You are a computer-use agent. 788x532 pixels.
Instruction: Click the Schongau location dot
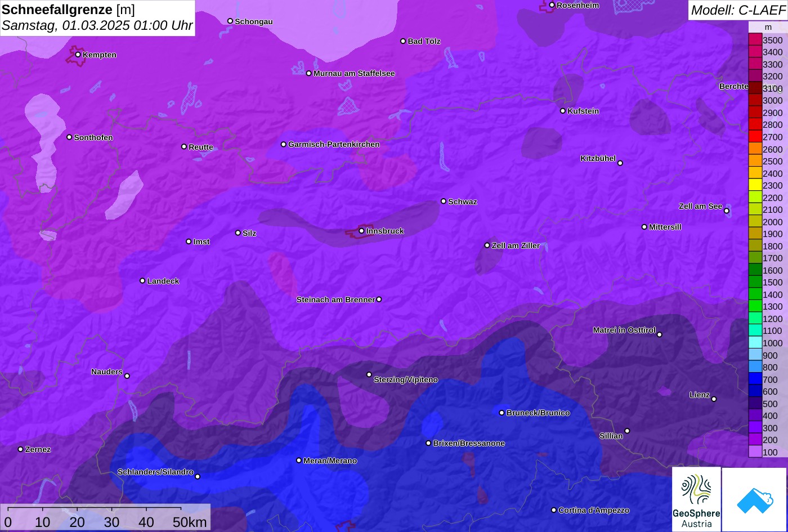tap(230, 21)
